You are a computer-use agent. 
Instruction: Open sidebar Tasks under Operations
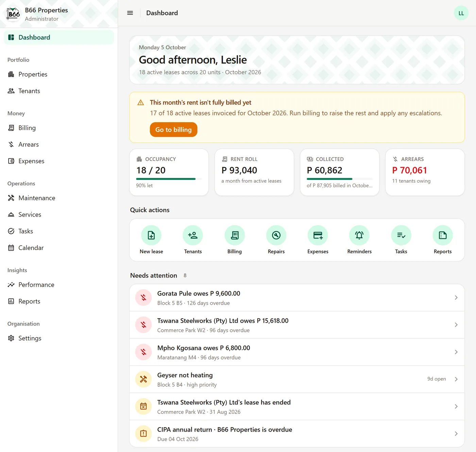click(x=59, y=231)
